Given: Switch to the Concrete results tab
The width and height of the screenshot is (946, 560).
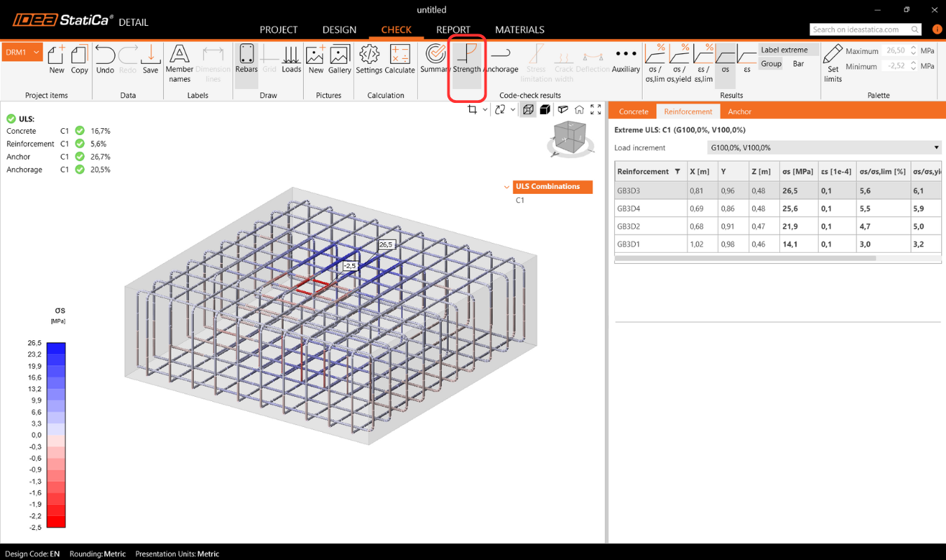Looking at the screenshot, I should [633, 111].
